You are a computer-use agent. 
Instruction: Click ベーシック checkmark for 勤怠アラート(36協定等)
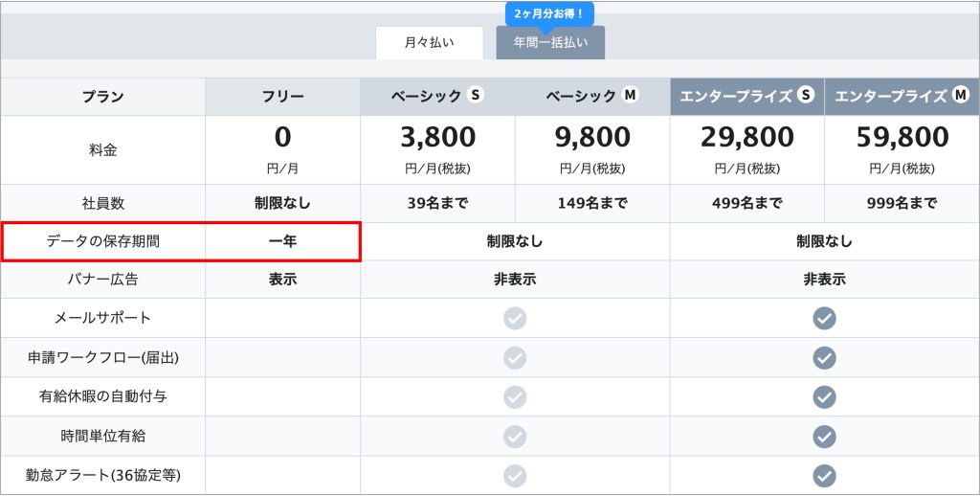(x=515, y=475)
